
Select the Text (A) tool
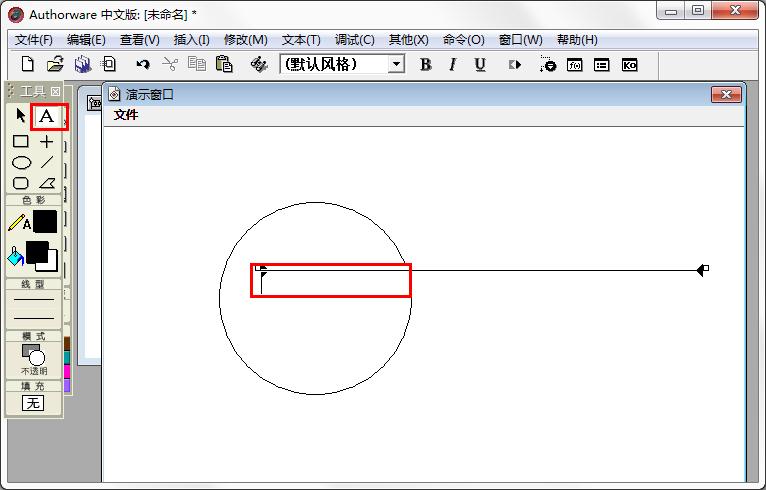click(47, 116)
